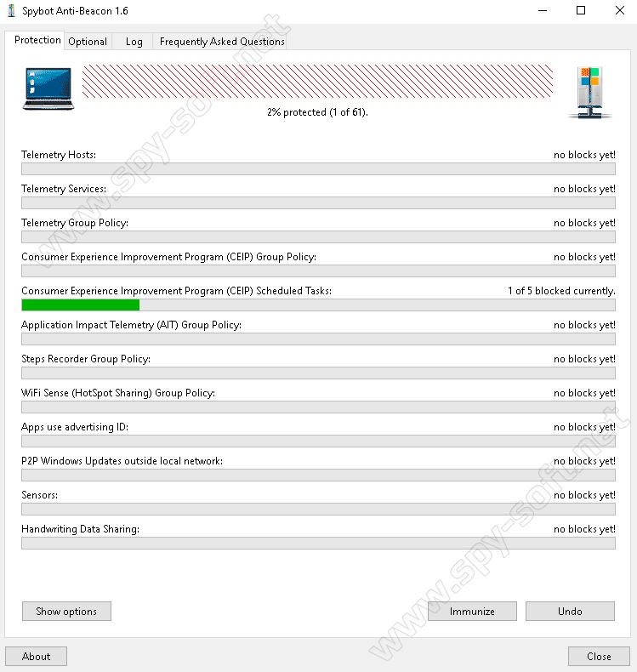637x672 pixels.
Task: Click WiFi Sense (HotSpot Sharing) Group Policy label
Action: (118, 393)
